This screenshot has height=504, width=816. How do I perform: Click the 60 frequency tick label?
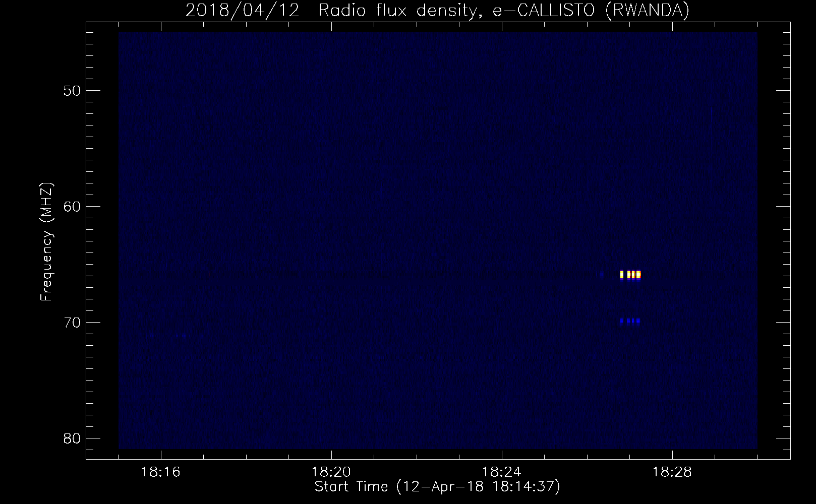click(72, 207)
